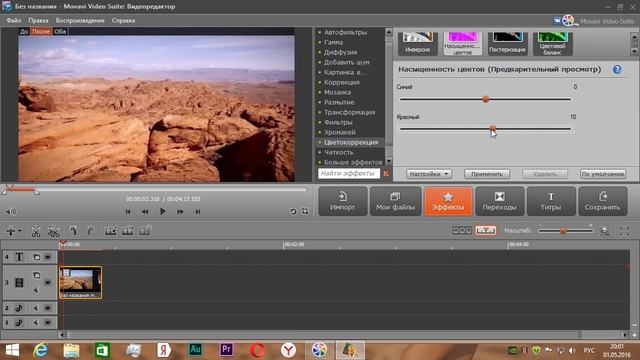Click the preview volume speaker icon
This screenshot has height=360, width=640.
coord(11,211)
